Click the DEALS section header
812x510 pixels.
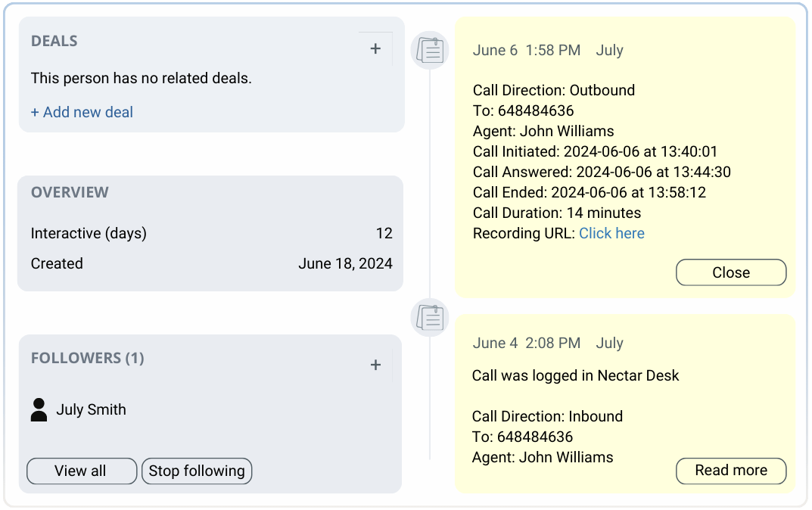pos(54,41)
